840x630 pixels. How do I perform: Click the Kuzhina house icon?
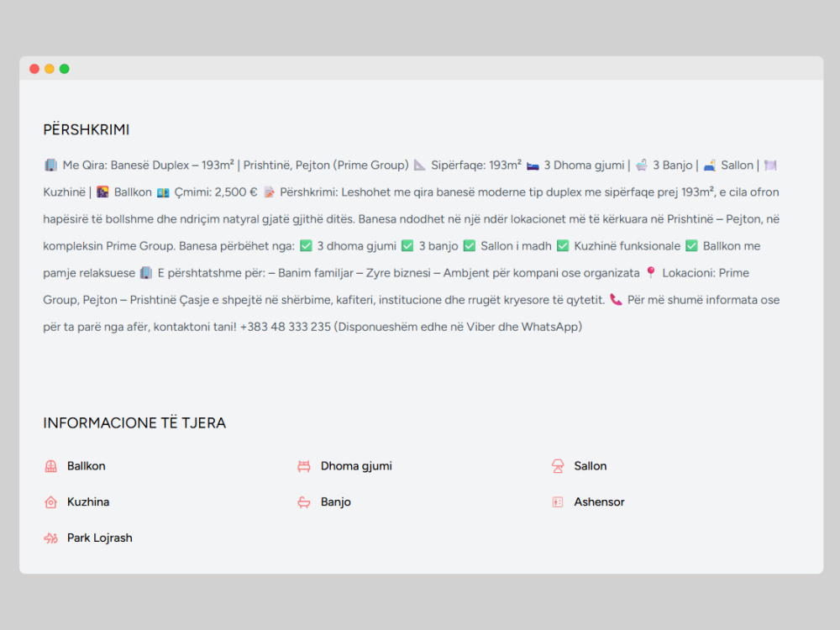(50, 502)
